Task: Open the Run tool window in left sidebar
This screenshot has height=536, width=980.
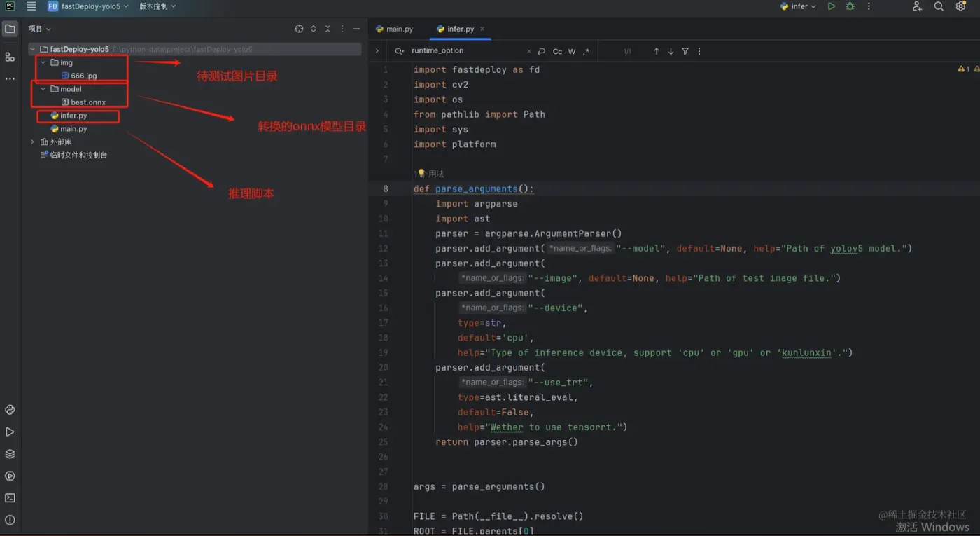Action: point(10,432)
